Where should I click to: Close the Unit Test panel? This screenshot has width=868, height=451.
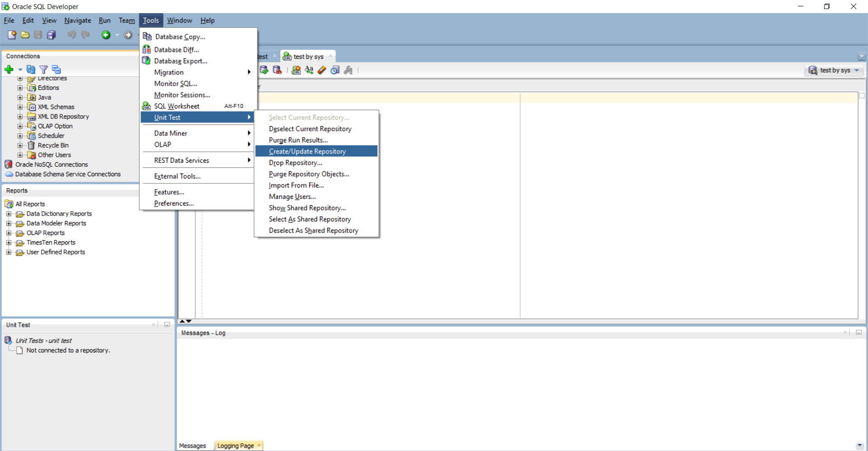click(154, 324)
